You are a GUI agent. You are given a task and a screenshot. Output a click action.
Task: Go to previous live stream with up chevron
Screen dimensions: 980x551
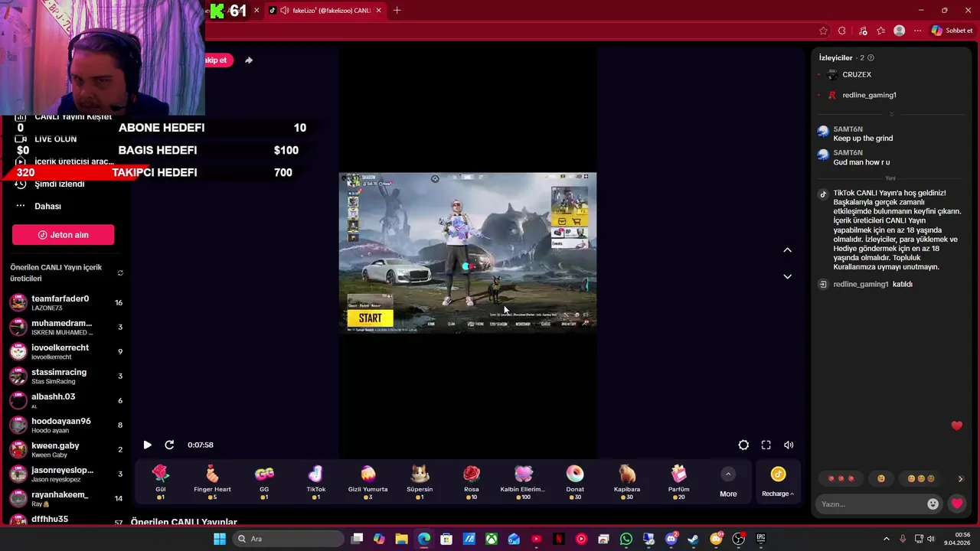[x=787, y=250]
